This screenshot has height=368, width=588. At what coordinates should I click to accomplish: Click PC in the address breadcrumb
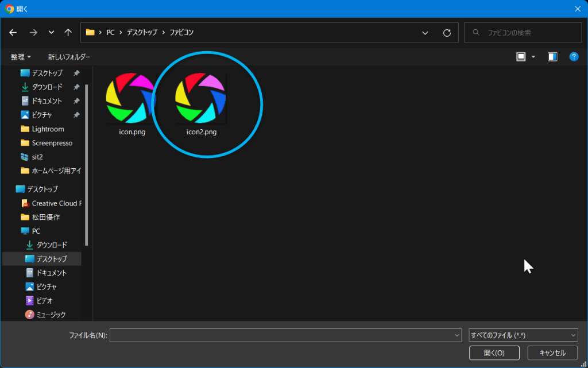coord(111,33)
